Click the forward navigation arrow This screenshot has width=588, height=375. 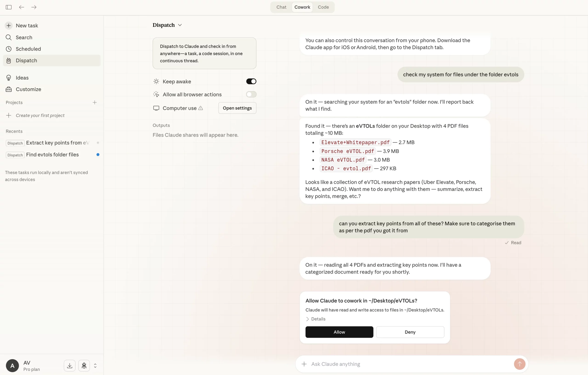(x=34, y=7)
